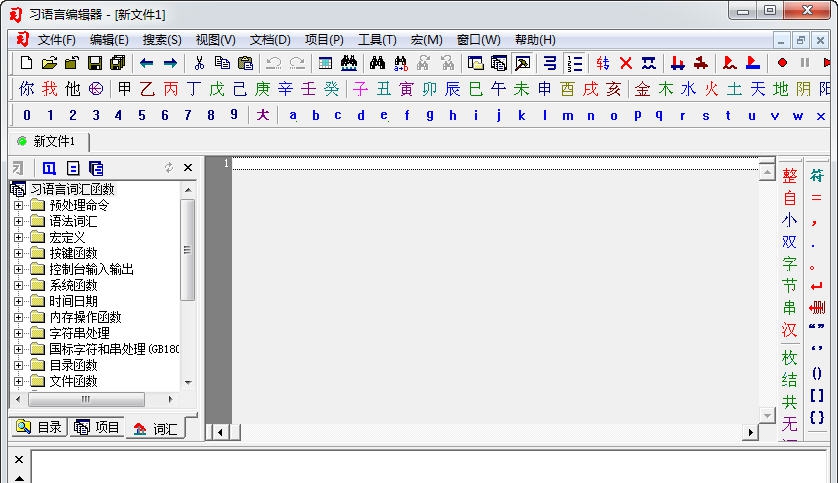Viewport: 838px width, 483px height.
Task: Expand the 字符串处理 tree node
Action: pyautogui.click(x=18, y=333)
